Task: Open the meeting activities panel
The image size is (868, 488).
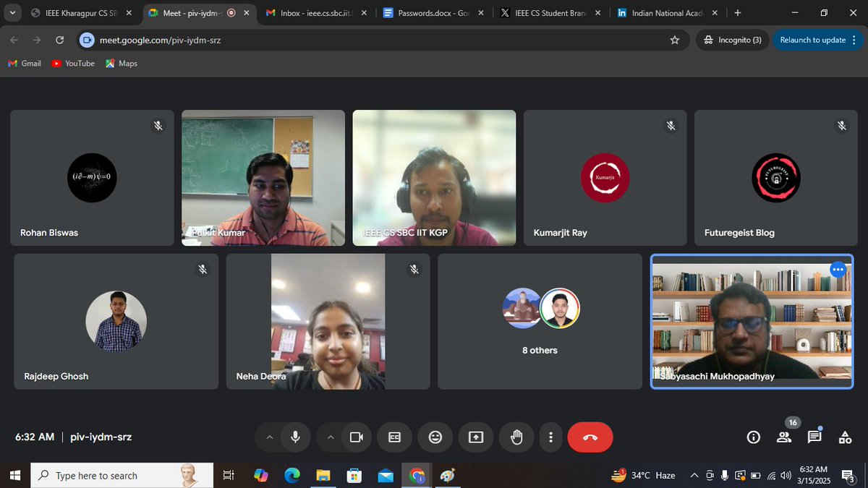Action: coord(845,437)
